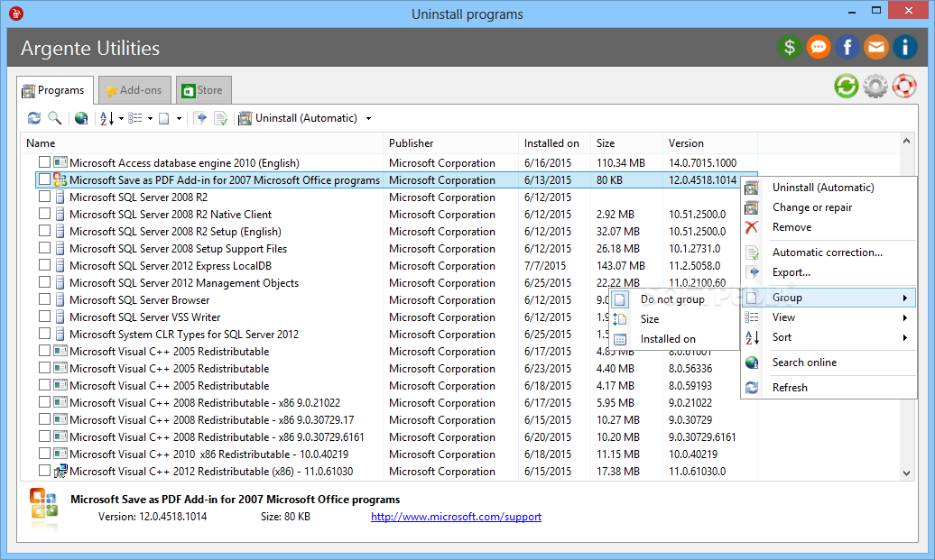The image size is (935, 560).
Task: Sort by the Version column header
Action: pos(709,143)
